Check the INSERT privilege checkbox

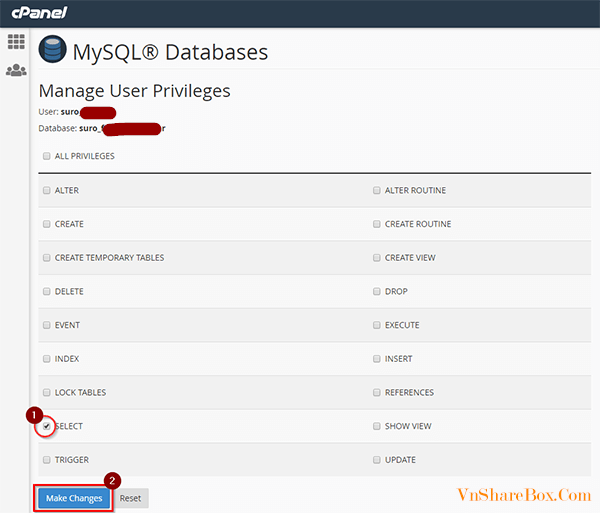[377, 359]
